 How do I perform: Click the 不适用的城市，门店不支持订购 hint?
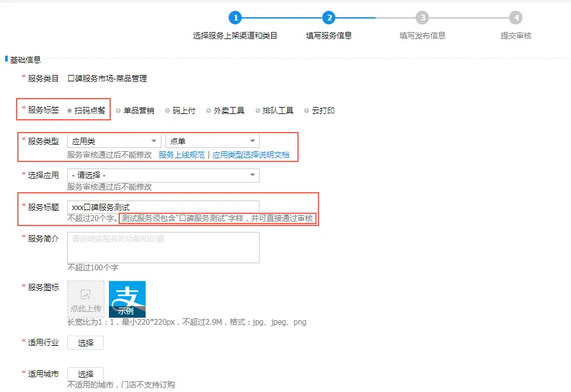tap(121, 385)
